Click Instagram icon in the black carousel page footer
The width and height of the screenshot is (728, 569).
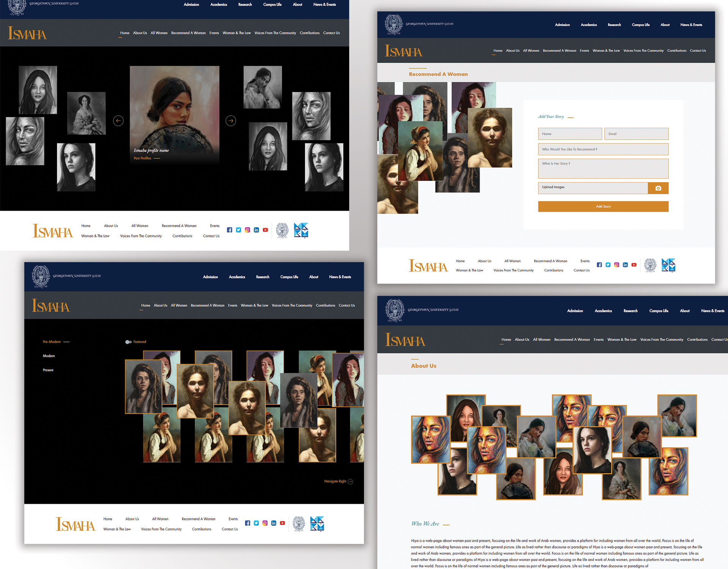(247, 230)
